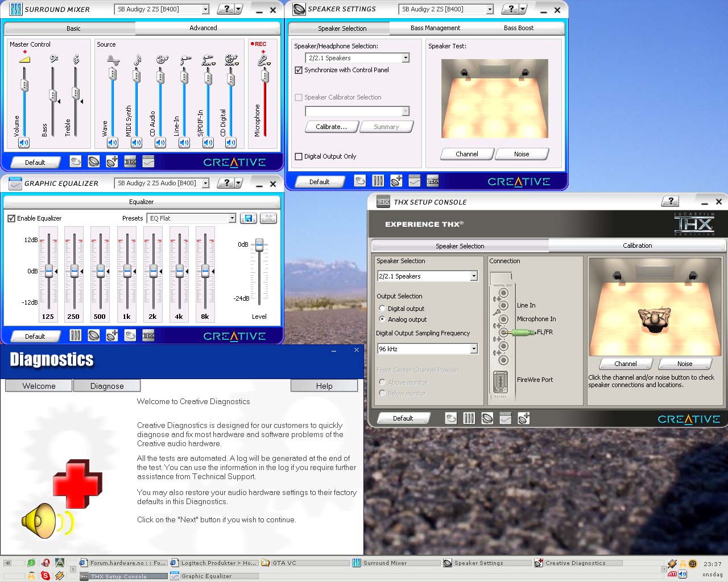Switch to Advanced tab in Surround Mixer

pos(203,28)
